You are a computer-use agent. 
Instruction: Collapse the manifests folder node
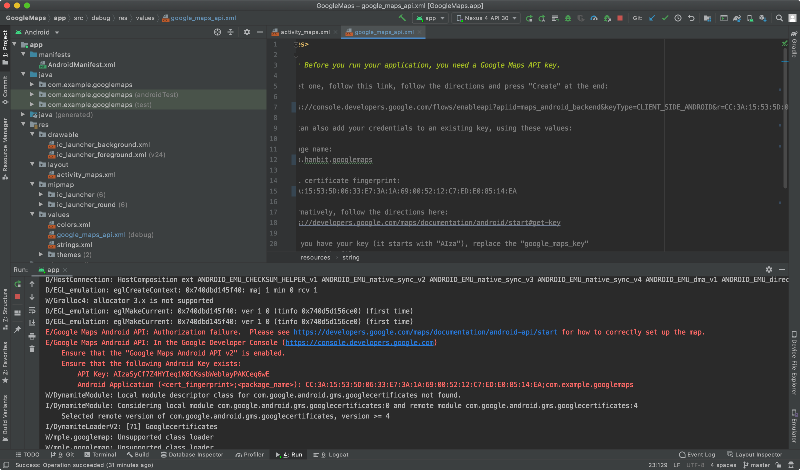coord(23,54)
